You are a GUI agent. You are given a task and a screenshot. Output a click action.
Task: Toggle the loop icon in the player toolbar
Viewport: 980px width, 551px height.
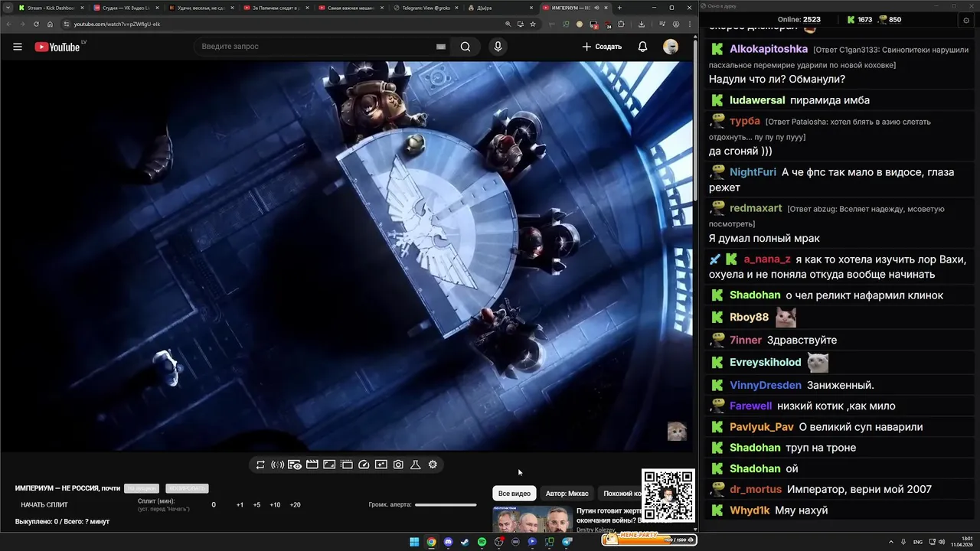260,465
